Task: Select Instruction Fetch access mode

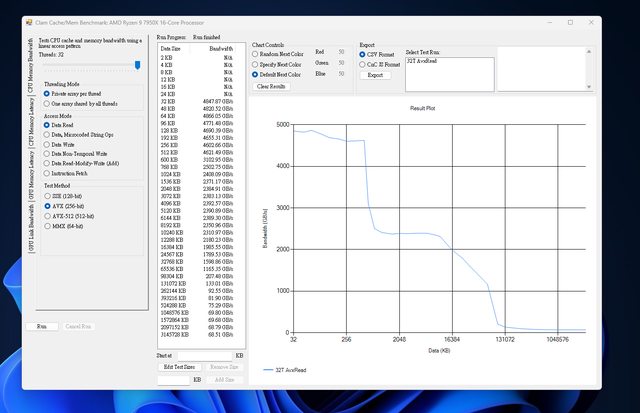Action: tap(46, 172)
